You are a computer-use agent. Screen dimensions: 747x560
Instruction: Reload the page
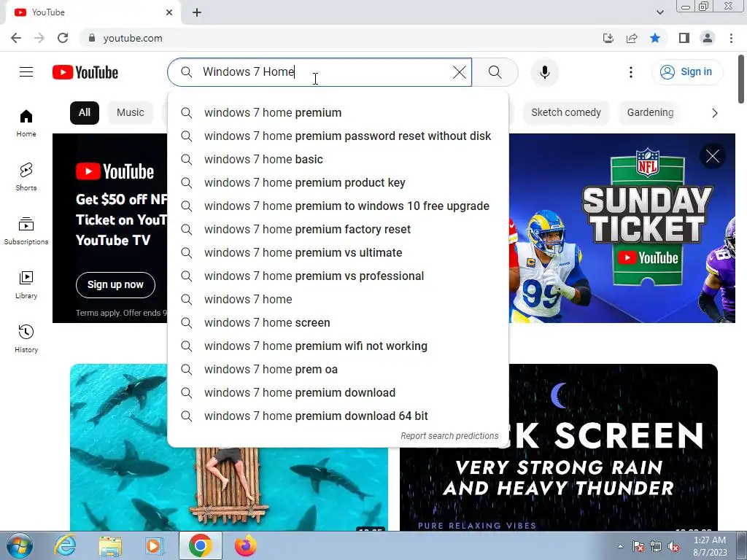tap(63, 38)
